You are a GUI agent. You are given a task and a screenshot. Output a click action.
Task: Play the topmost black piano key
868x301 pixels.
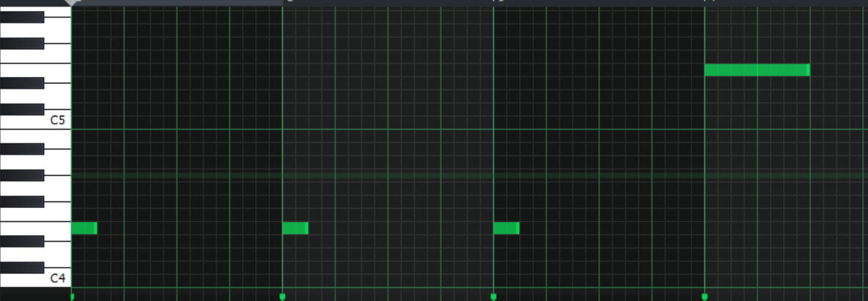click(x=22, y=17)
